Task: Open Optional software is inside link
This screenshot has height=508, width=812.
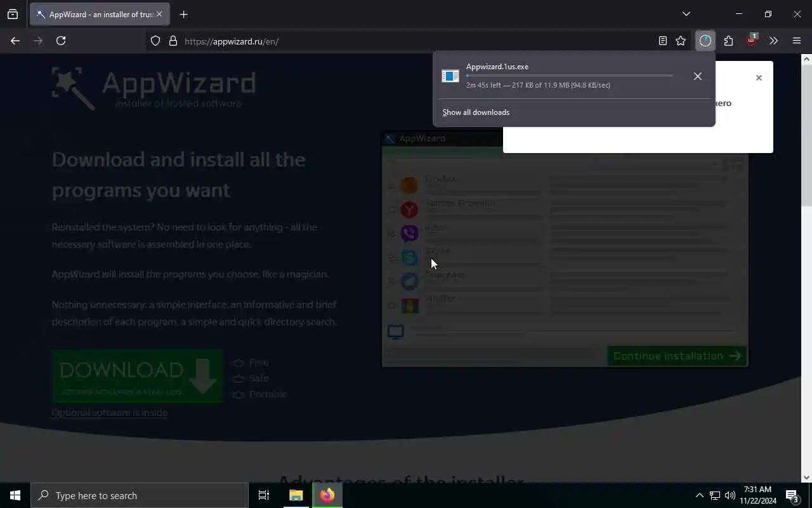Action: pyautogui.click(x=110, y=413)
